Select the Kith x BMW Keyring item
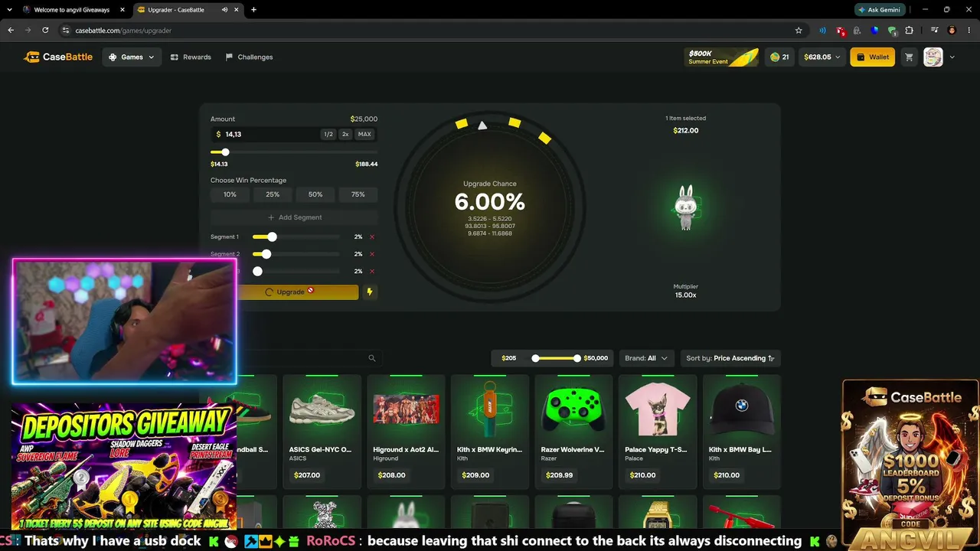Screen dimensions: 980x551 pyautogui.click(x=490, y=432)
